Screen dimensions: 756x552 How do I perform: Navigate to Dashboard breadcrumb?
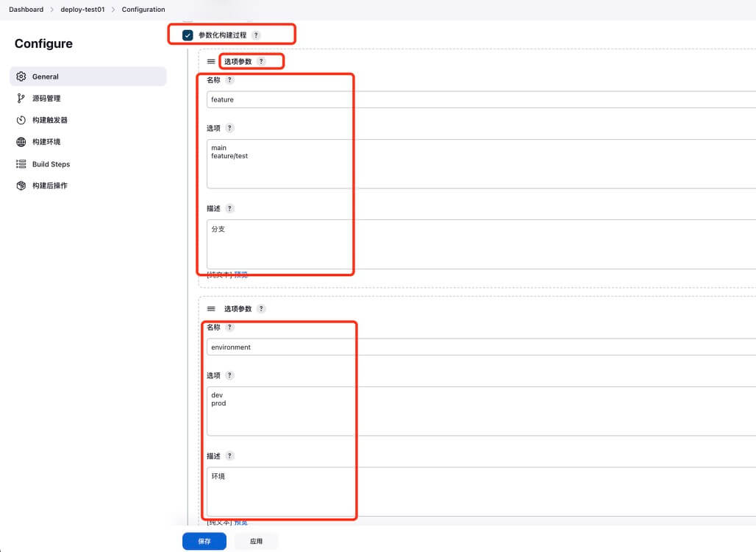26,10
